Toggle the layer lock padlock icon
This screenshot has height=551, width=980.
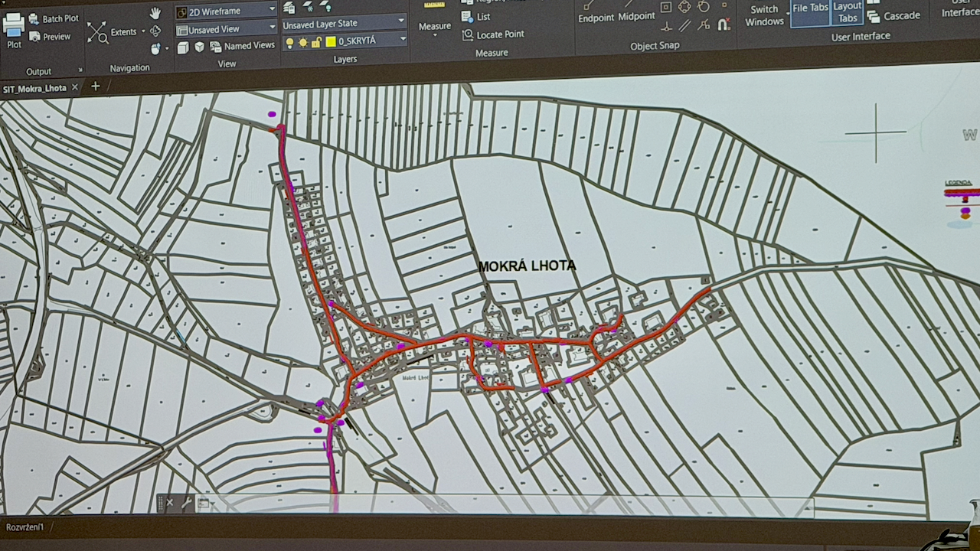point(316,42)
